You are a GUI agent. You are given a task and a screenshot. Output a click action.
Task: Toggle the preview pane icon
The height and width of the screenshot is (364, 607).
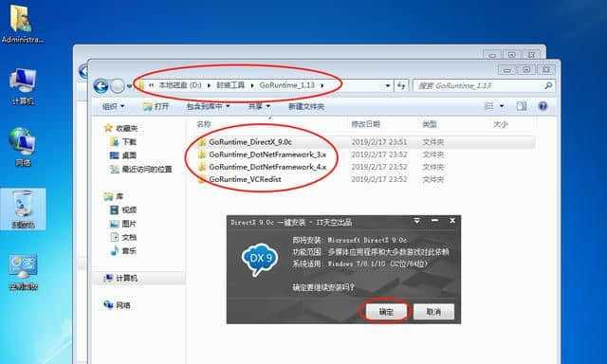click(x=522, y=106)
